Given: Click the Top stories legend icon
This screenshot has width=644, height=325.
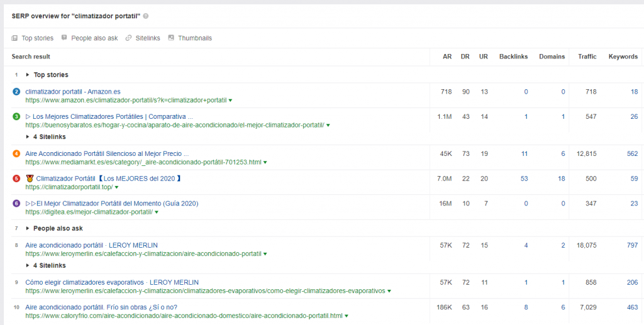Looking at the screenshot, I should pos(14,38).
